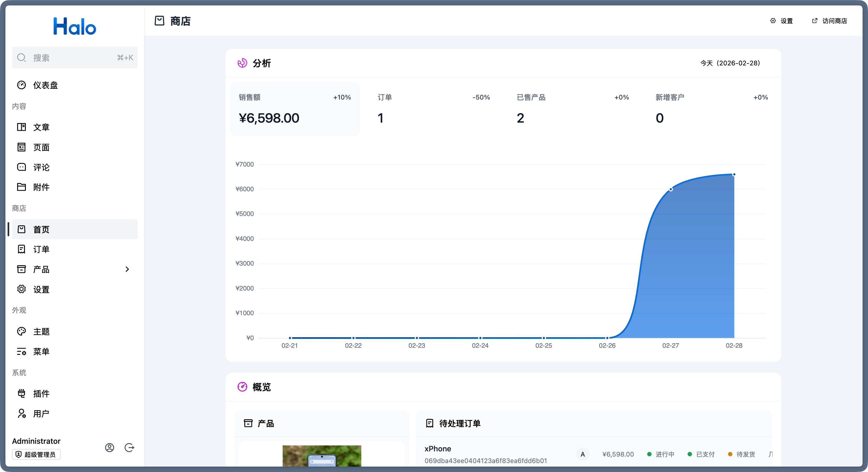Viewport: 868px width, 472px height.
Task: Click the 02-27 data point on chart
Action: click(671, 189)
